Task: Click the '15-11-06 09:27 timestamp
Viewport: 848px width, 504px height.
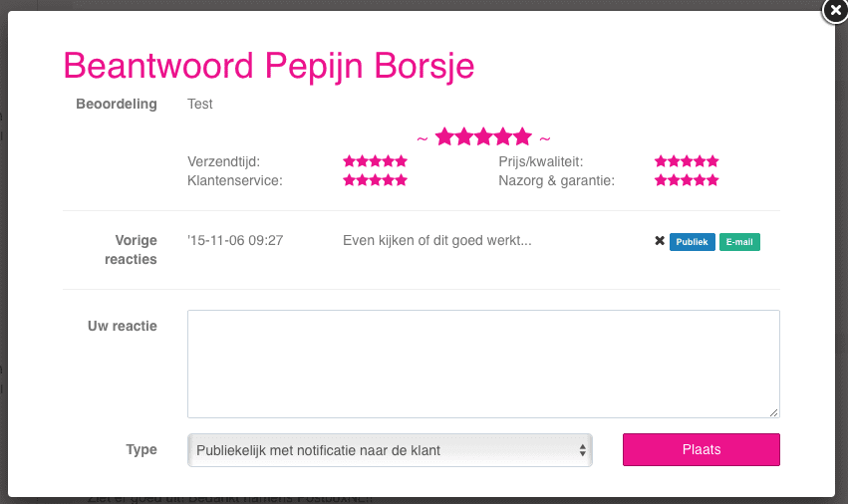Action: (x=235, y=240)
